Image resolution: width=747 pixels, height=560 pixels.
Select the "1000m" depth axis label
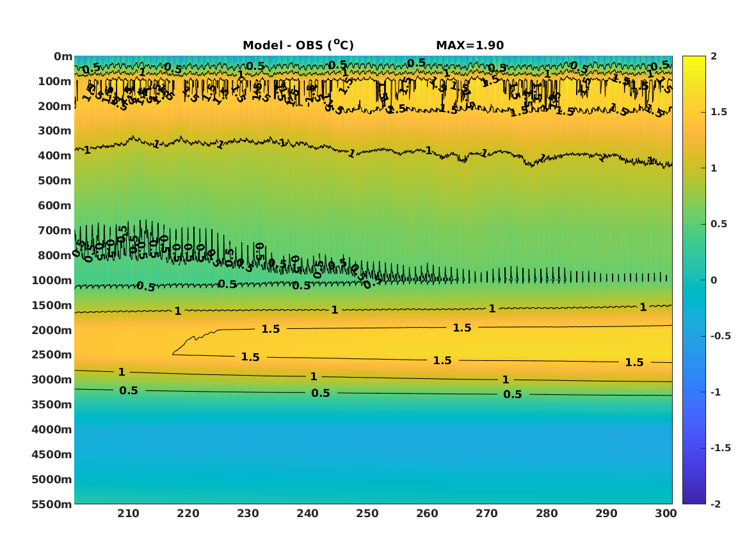point(52,280)
